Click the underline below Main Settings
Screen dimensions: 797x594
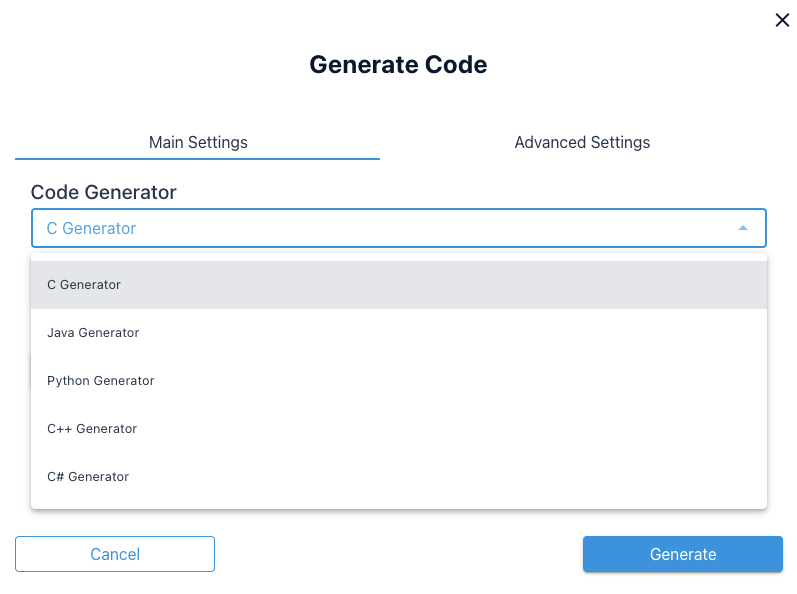tap(198, 158)
